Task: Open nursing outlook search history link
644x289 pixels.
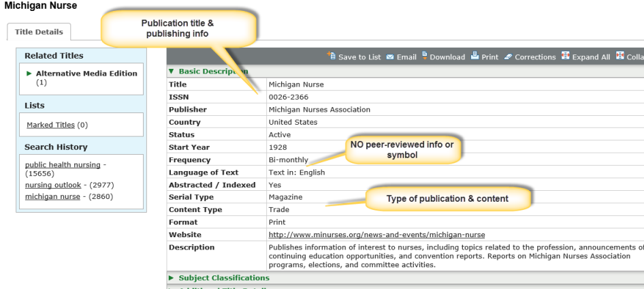Action: (53, 185)
